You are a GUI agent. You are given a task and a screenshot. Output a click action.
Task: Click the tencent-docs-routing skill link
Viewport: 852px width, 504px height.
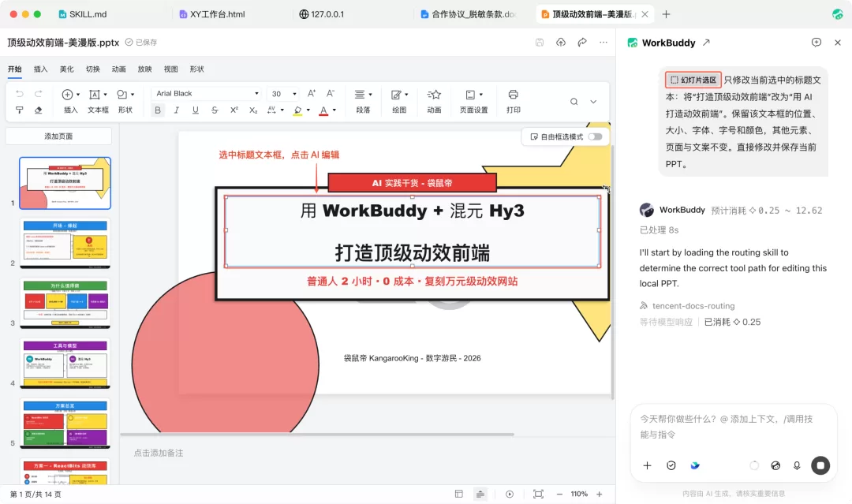(693, 306)
